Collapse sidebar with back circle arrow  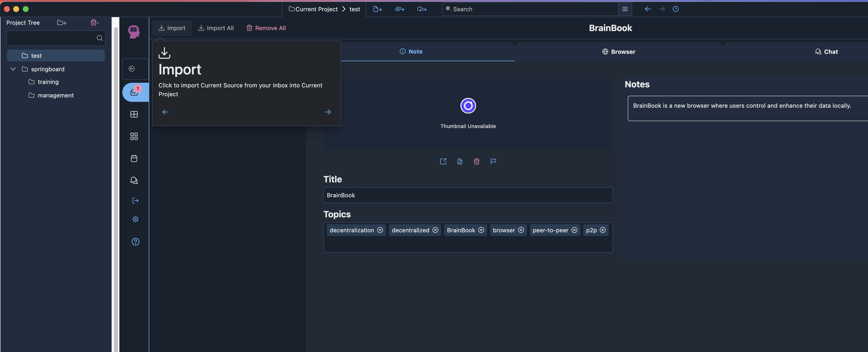pyautogui.click(x=132, y=69)
